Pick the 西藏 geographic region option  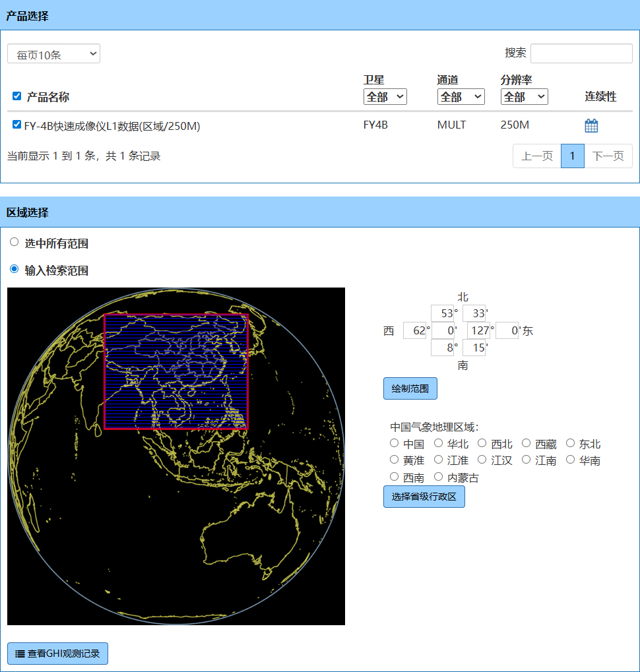point(526,443)
